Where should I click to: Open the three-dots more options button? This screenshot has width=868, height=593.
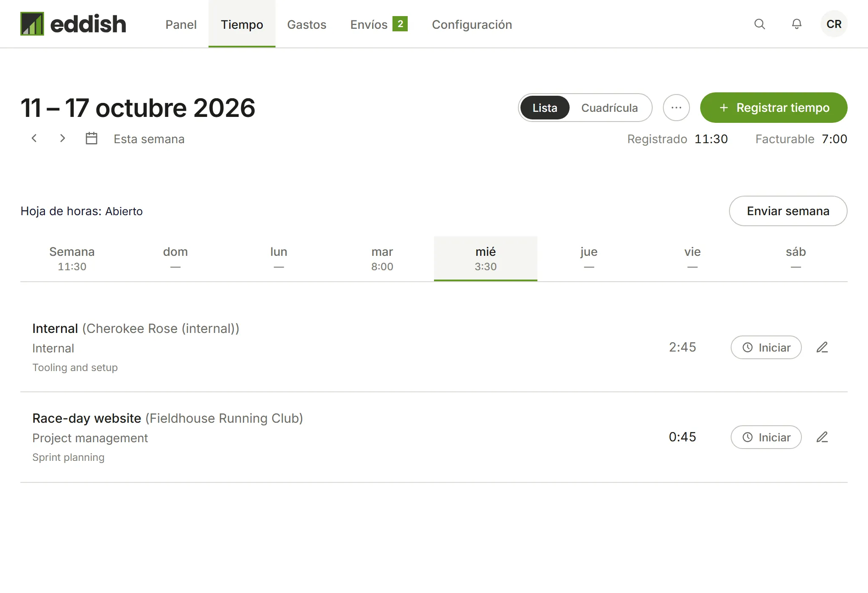click(x=676, y=108)
